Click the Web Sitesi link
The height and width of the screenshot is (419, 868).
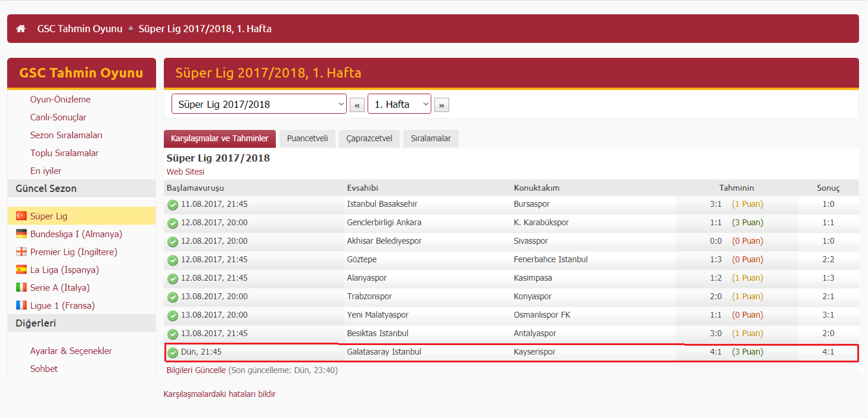tap(185, 172)
